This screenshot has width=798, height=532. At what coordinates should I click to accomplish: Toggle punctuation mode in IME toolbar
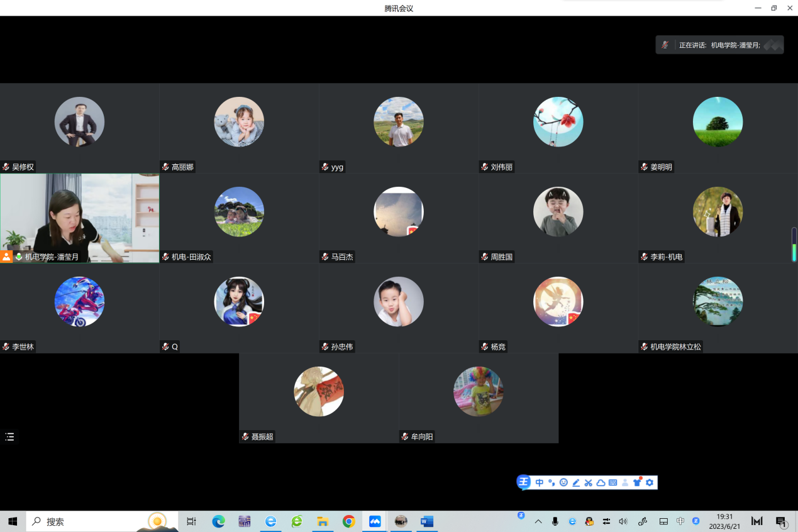click(551, 482)
